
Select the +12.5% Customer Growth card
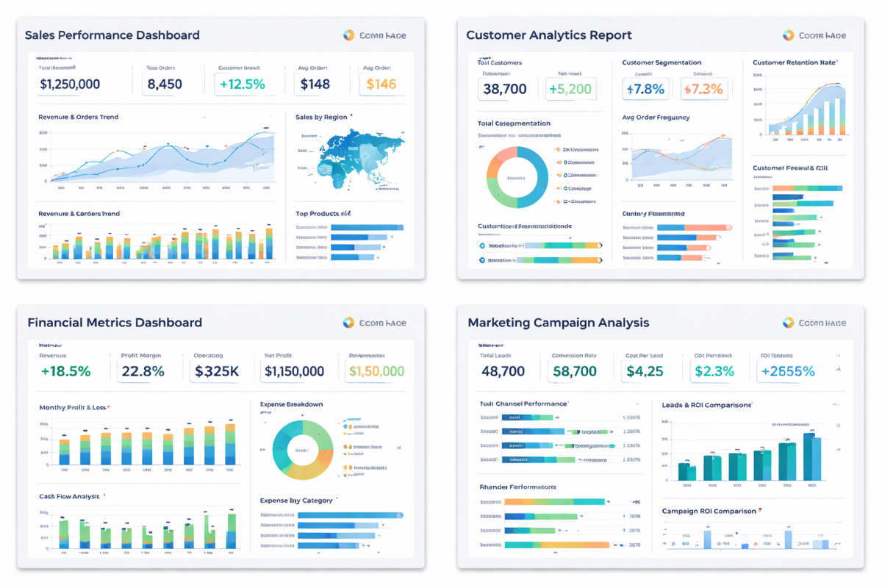tap(241, 84)
